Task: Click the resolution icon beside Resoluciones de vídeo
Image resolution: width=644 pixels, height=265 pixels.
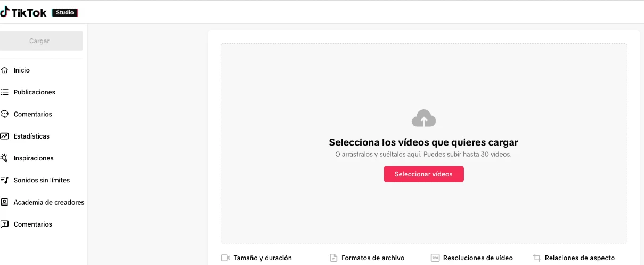Action: [x=435, y=258]
